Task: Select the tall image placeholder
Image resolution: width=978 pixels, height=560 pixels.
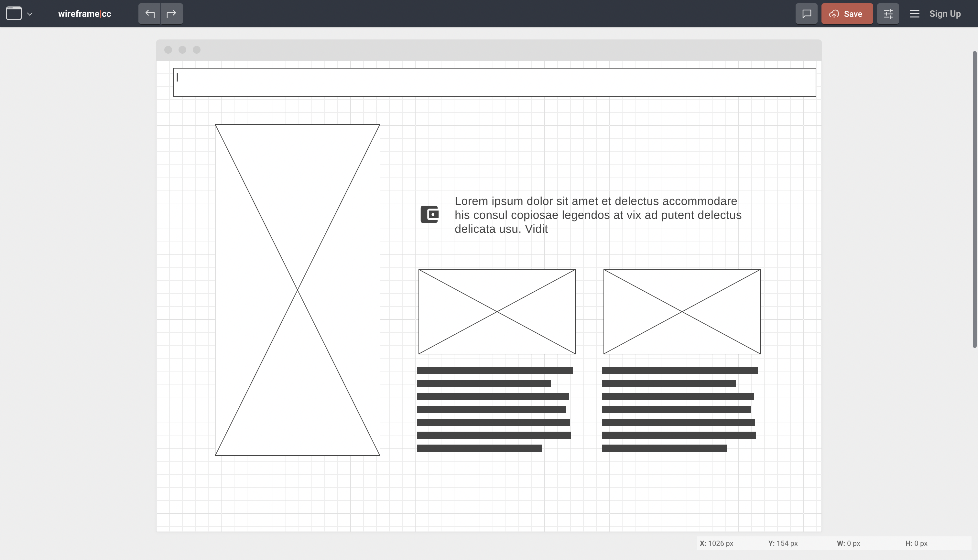Action: 298,290
